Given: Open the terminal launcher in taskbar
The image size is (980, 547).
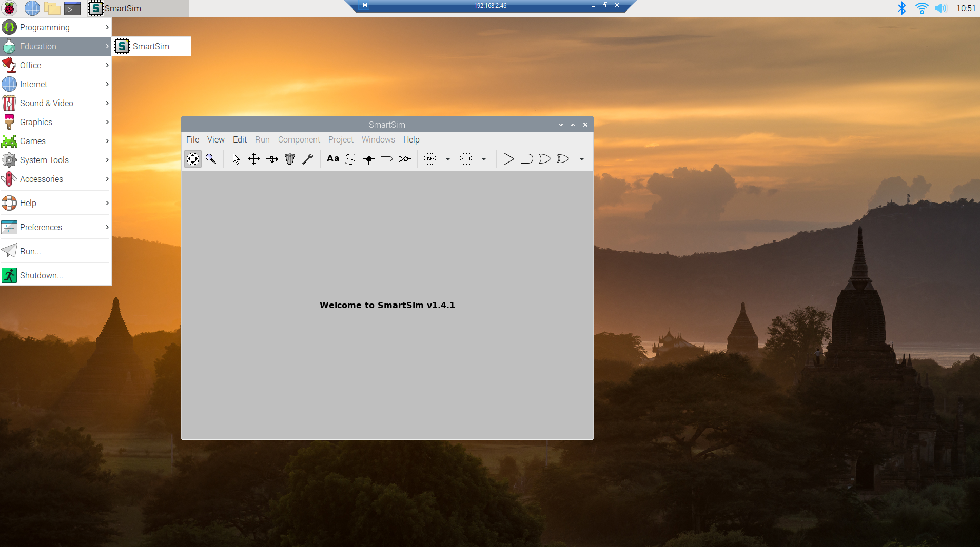Looking at the screenshot, I should pos(72,8).
